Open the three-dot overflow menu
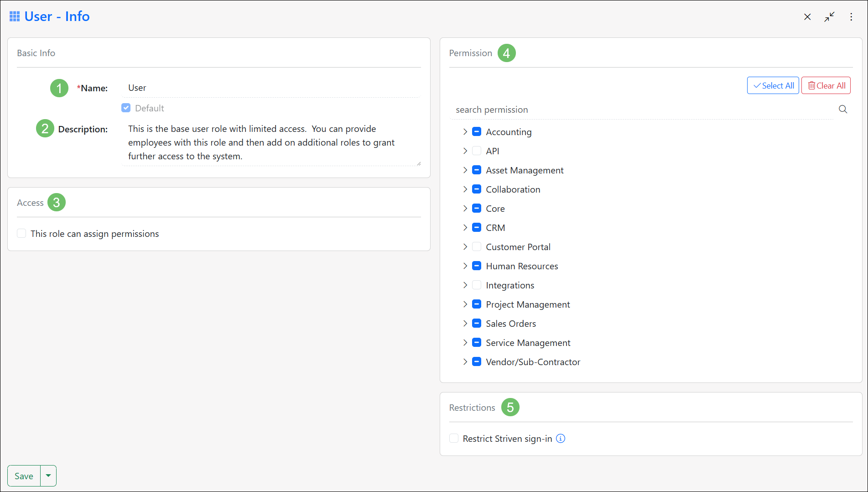 pos(851,16)
